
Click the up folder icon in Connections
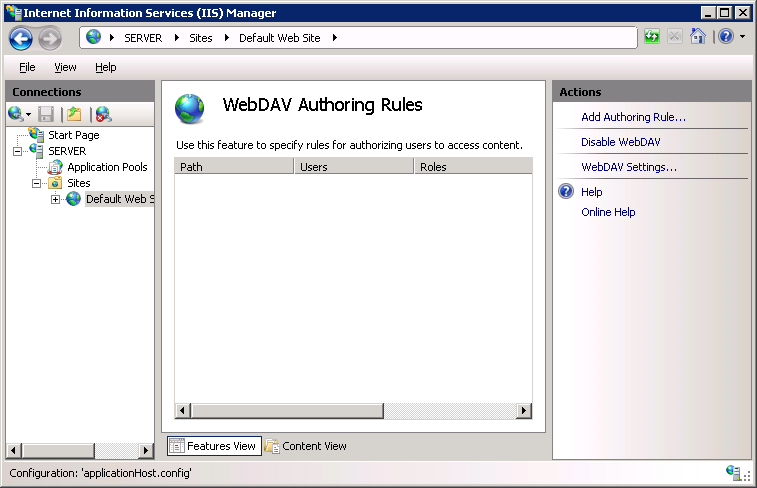[74, 114]
